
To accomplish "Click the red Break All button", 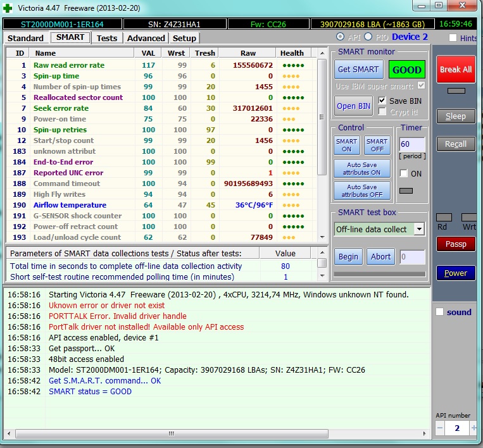I will tap(456, 69).
